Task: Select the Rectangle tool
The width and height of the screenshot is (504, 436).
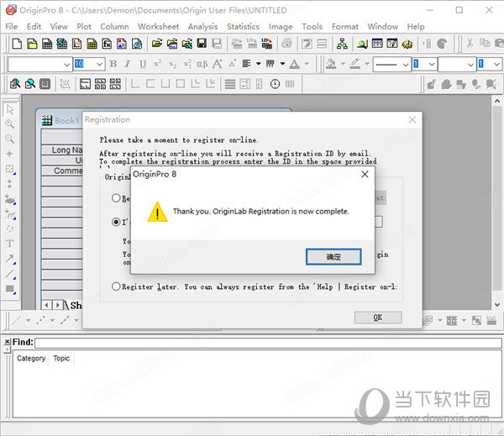Action: [x=10, y=289]
